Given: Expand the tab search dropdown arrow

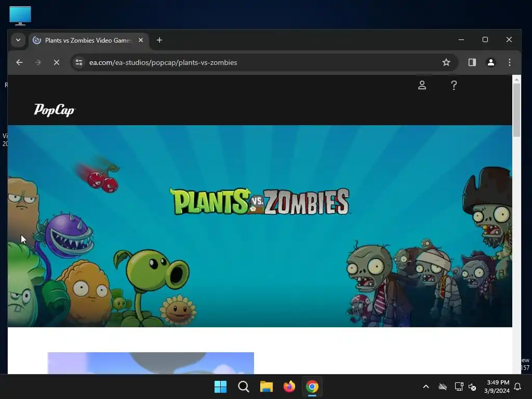Looking at the screenshot, I should point(18,40).
